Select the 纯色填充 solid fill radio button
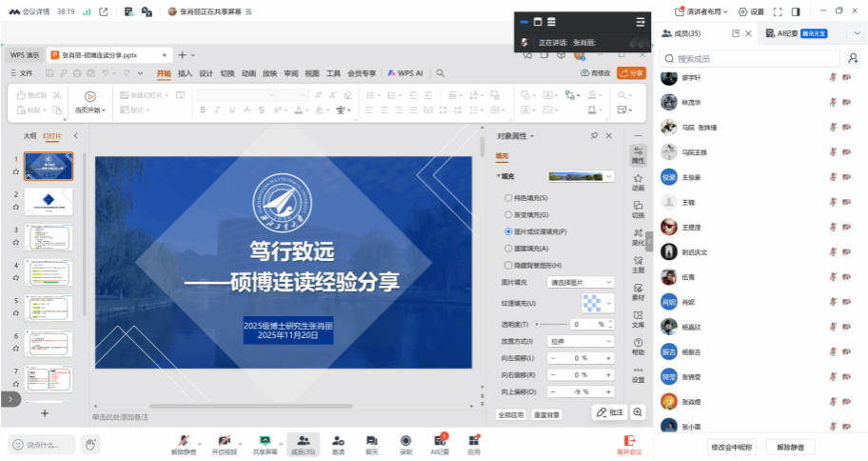This screenshot has width=868, height=461. coord(508,197)
